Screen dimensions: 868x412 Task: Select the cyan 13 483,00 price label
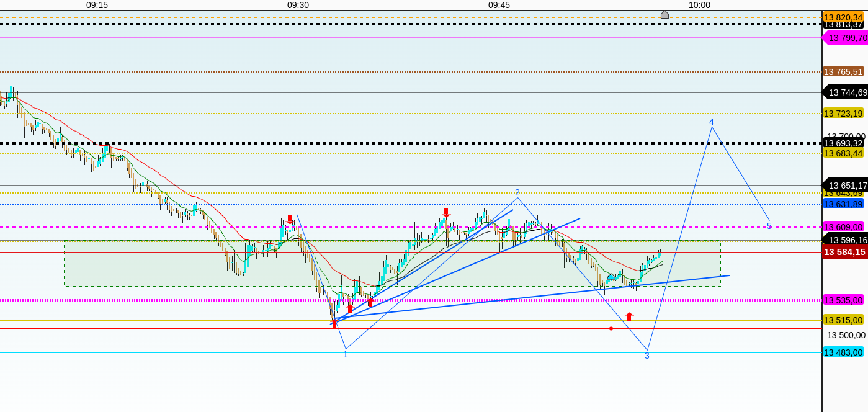[x=843, y=352]
